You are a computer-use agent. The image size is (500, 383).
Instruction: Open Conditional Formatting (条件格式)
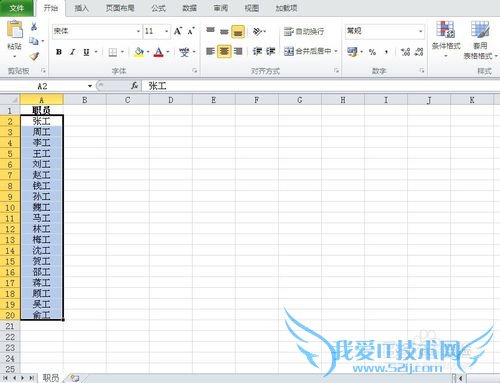click(x=446, y=39)
